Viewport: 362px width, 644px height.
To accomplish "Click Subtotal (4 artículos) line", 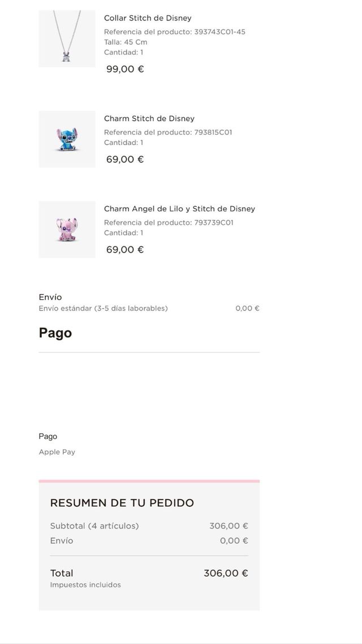I will (x=94, y=526).
